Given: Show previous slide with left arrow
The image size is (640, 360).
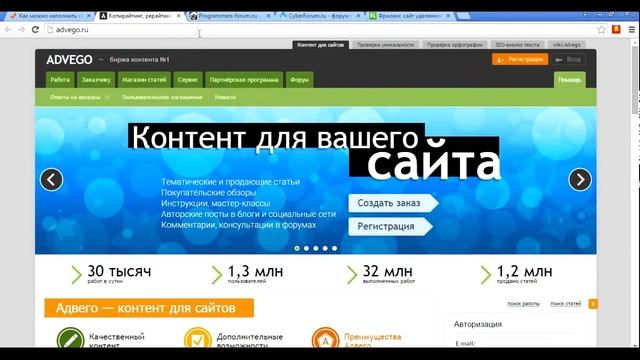Looking at the screenshot, I should pos(51,180).
